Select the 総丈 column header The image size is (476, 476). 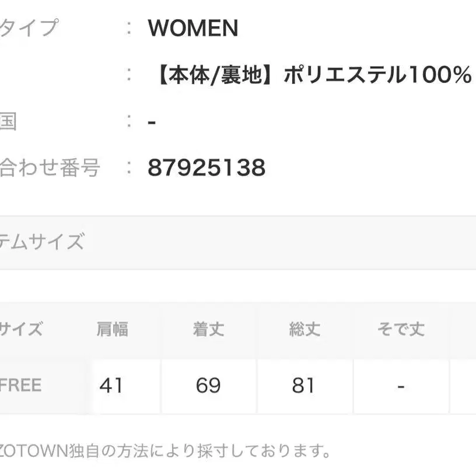pyautogui.click(x=304, y=330)
